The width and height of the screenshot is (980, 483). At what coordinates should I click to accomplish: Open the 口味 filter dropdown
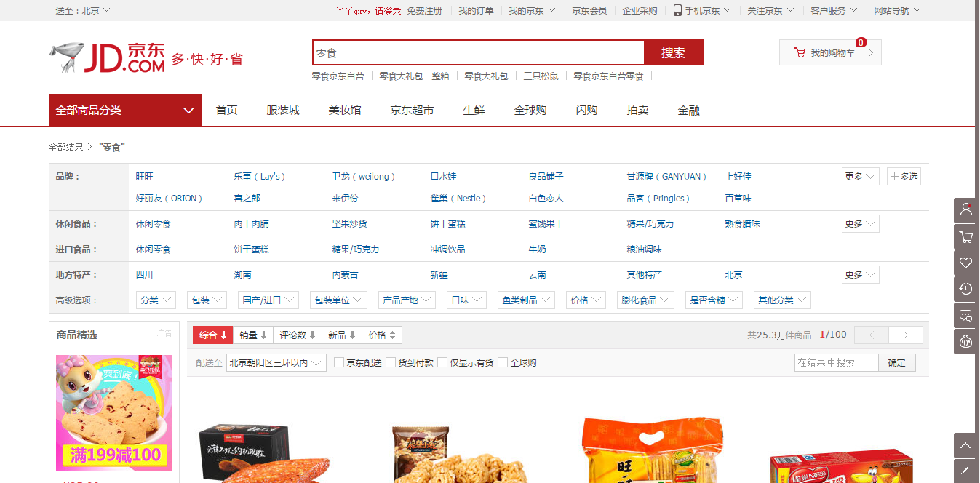(x=467, y=300)
